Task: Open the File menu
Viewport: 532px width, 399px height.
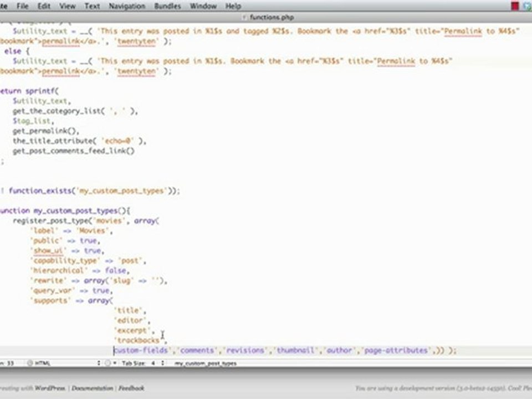Action: (x=22, y=6)
